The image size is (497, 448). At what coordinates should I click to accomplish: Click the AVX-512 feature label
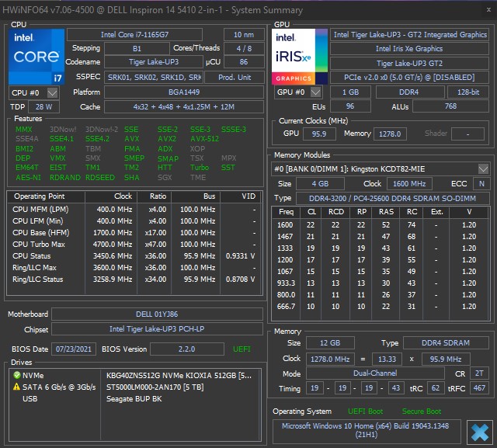(x=204, y=139)
